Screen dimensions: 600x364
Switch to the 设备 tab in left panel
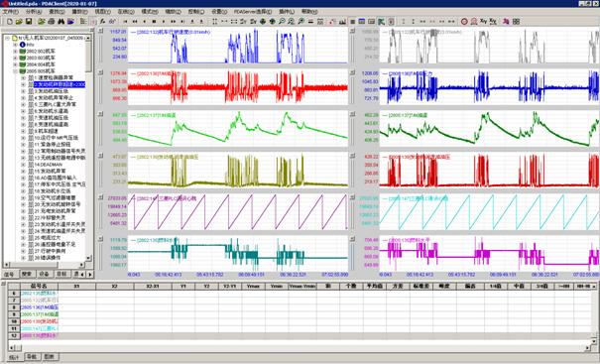click(44, 274)
